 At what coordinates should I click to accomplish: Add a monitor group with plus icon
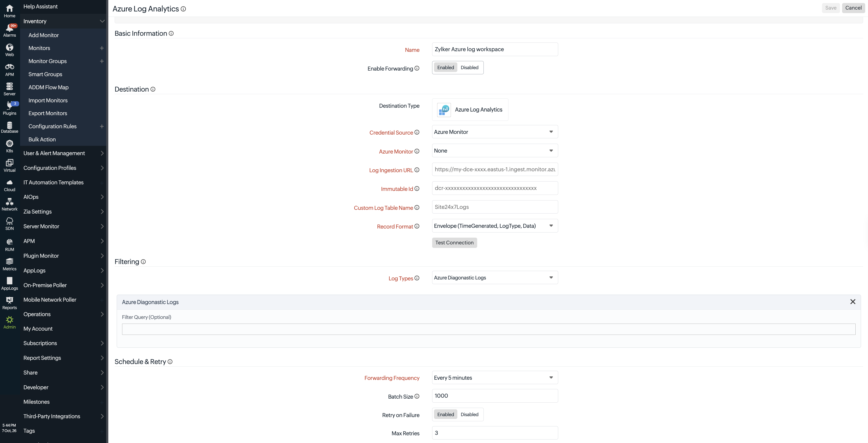102,61
